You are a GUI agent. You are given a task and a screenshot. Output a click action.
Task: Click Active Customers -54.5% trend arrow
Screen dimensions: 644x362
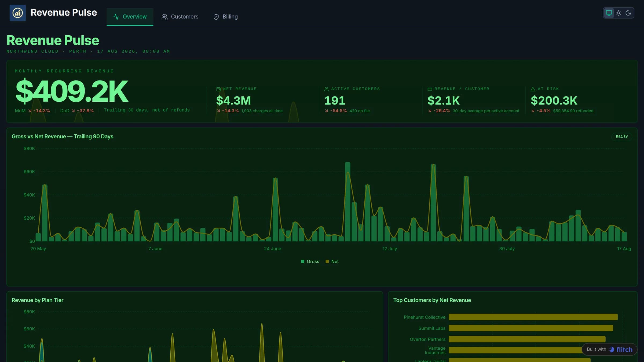(326, 110)
